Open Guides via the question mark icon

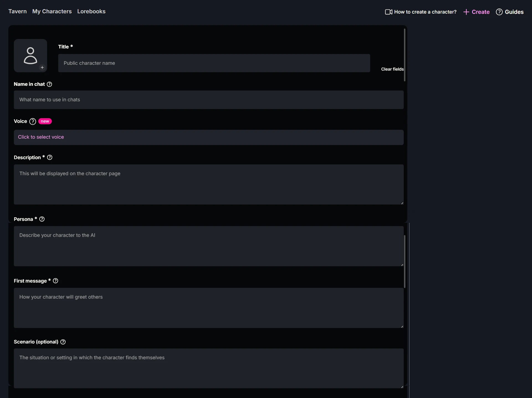coord(499,12)
